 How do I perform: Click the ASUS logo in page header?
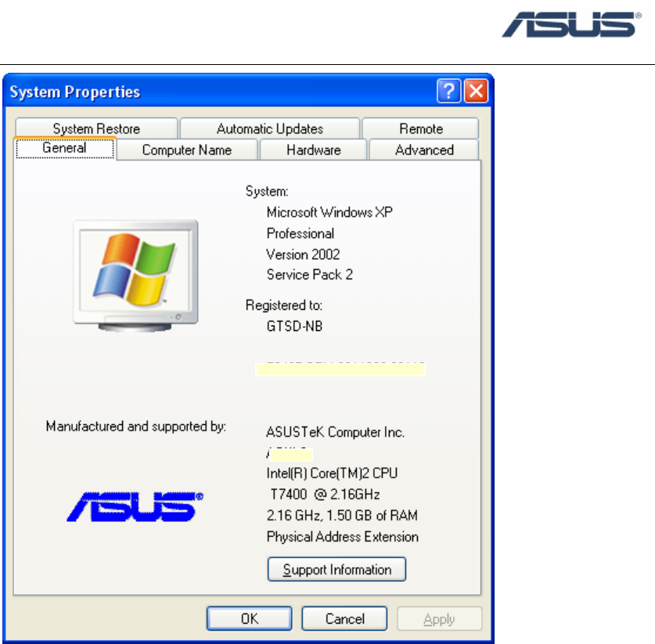pos(571,24)
